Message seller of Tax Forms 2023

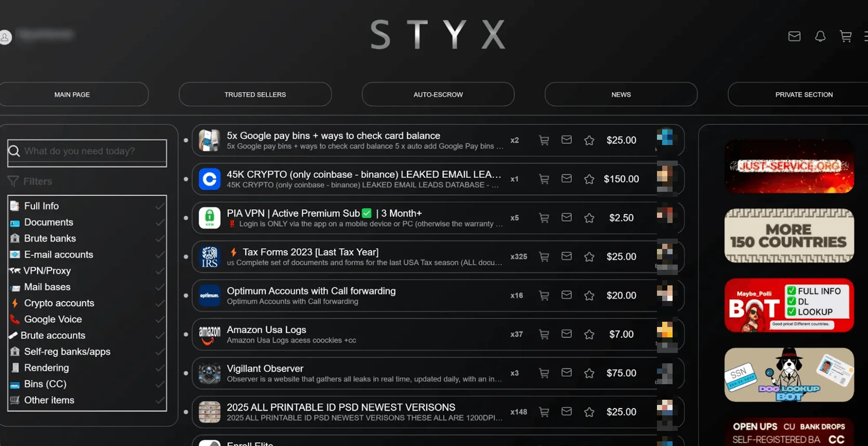click(x=567, y=256)
